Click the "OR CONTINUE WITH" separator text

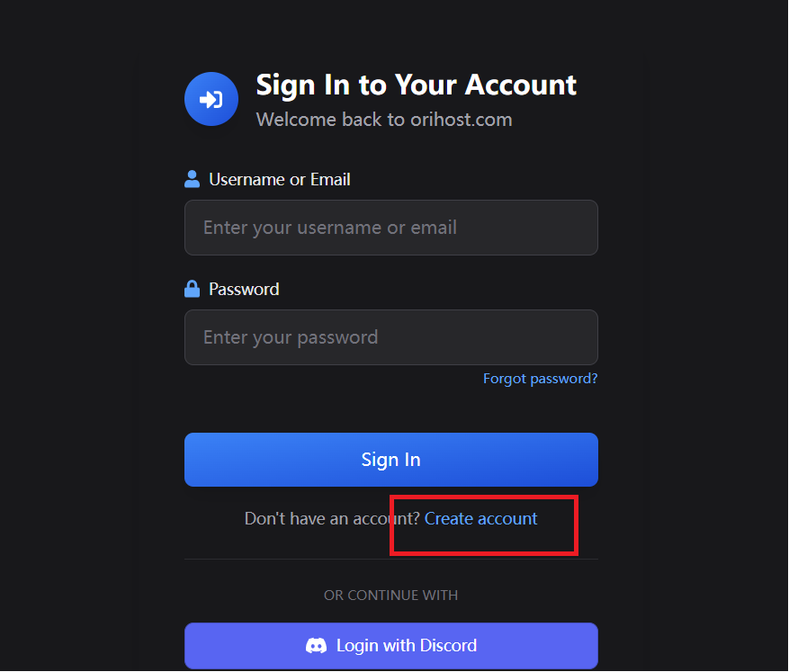click(391, 595)
